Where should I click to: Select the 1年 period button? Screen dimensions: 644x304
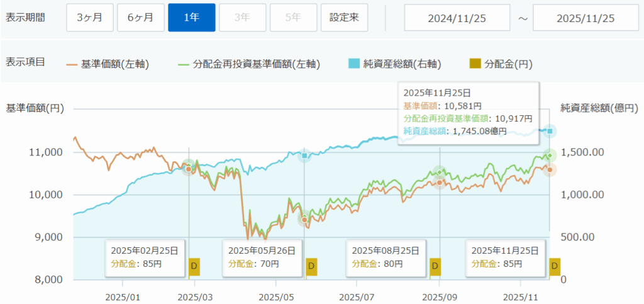[192, 18]
